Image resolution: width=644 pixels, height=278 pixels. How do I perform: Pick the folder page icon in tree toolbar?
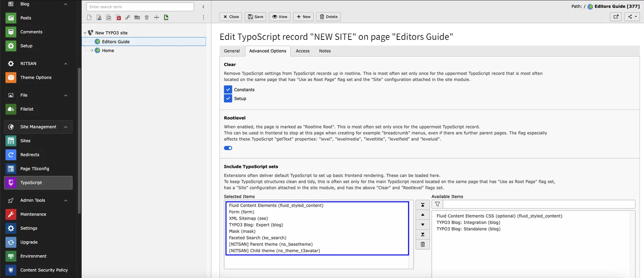pos(137,17)
